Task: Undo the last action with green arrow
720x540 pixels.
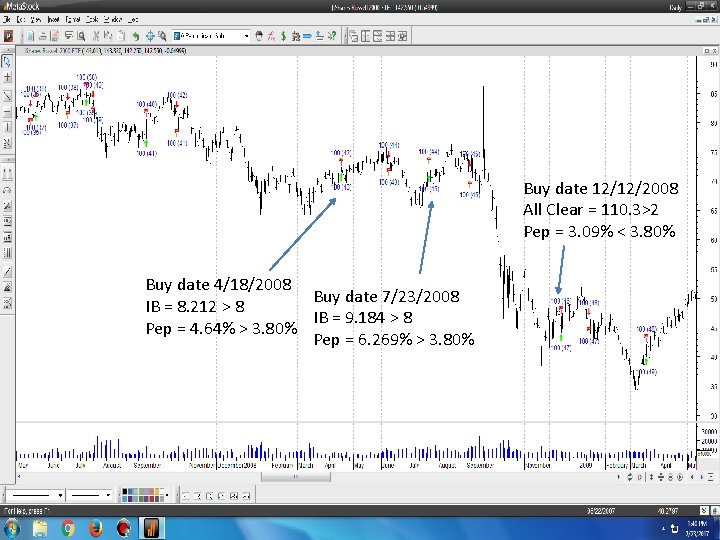Action: (x=136, y=36)
